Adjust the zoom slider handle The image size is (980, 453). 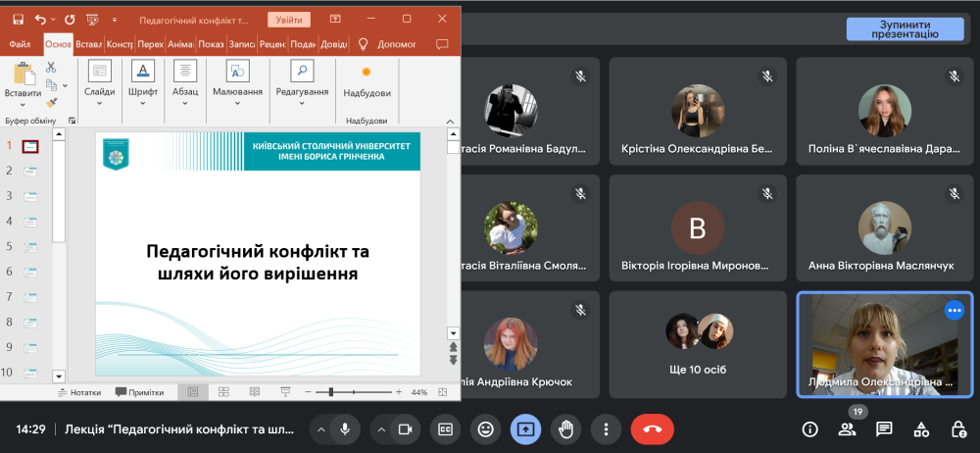pyautogui.click(x=330, y=392)
